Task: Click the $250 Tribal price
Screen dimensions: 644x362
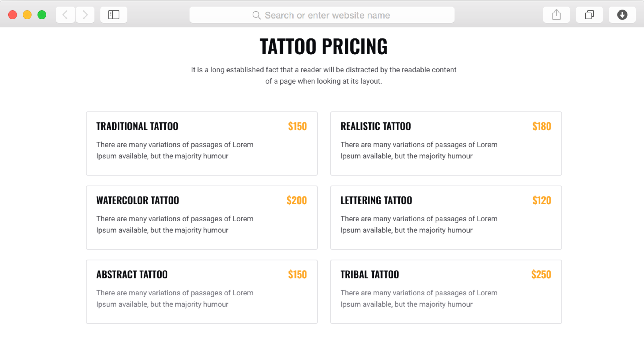Action: pyautogui.click(x=541, y=275)
